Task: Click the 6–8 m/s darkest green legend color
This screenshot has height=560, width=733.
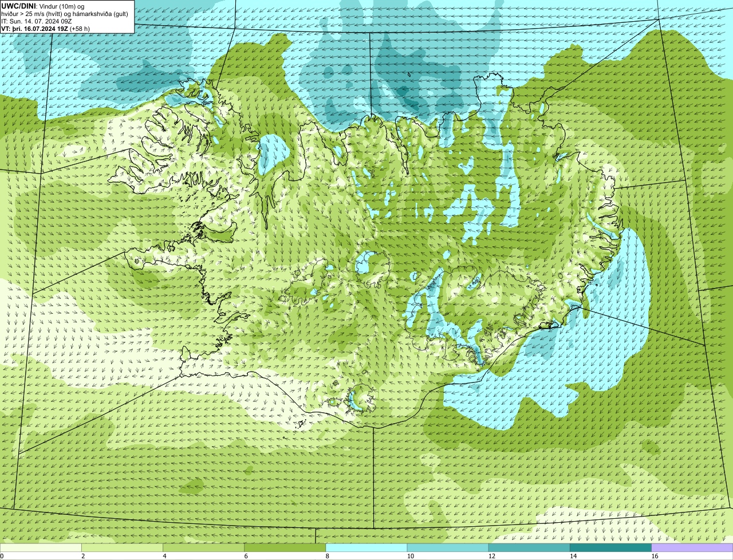Action: pos(285,547)
